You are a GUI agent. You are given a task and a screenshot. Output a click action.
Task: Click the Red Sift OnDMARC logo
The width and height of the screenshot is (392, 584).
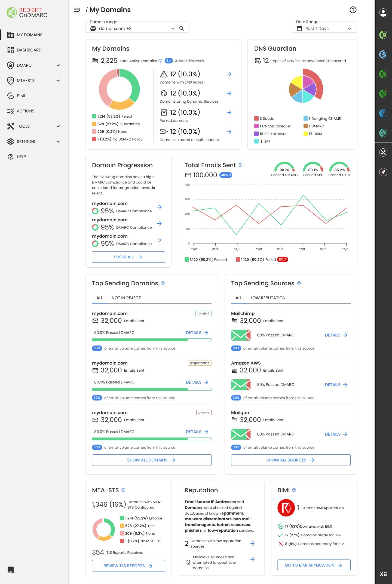coord(27,13)
